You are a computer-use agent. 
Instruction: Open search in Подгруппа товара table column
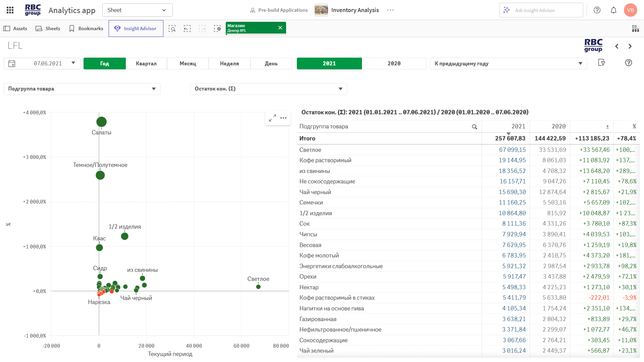474,127
